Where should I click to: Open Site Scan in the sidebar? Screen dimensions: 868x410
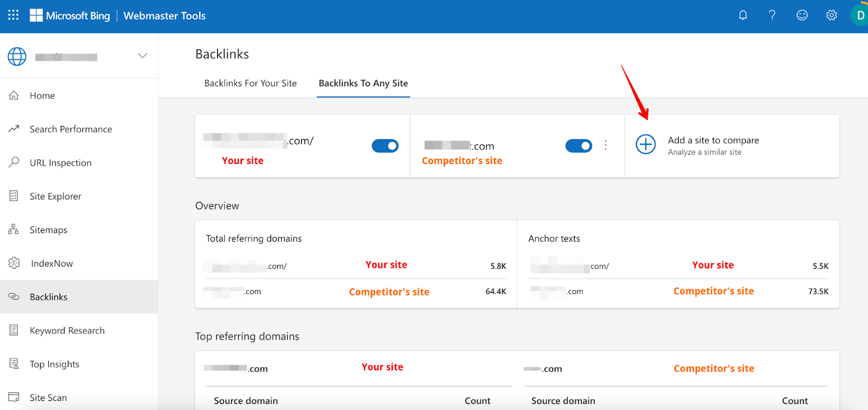(79, 398)
